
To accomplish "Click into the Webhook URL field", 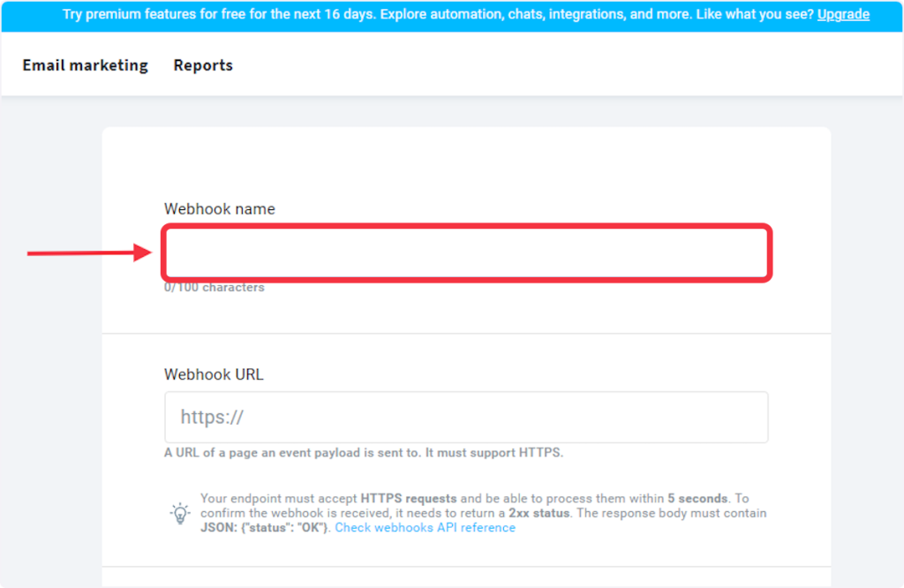I will 466,418.
